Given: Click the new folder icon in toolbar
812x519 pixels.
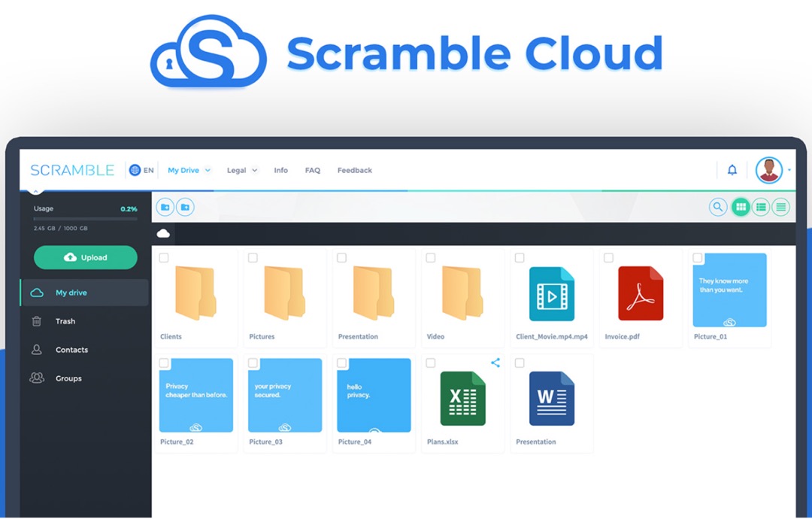Looking at the screenshot, I should tap(165, 207).
